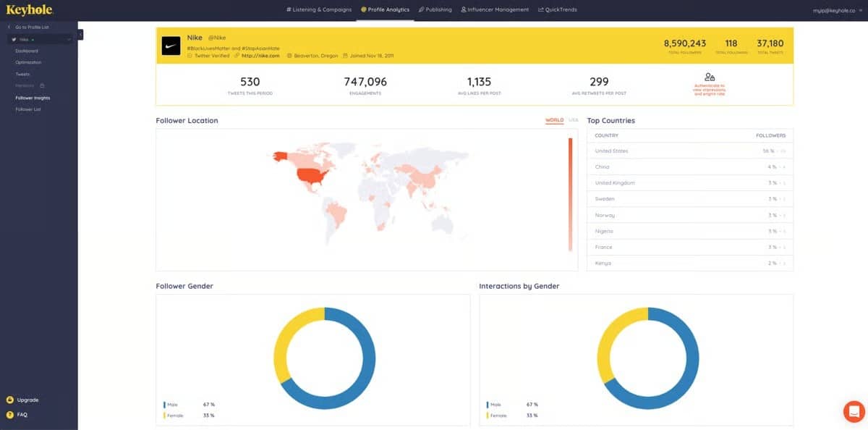Click the link icon beside http://nike.com
The image size is (868, 430).
237,56
